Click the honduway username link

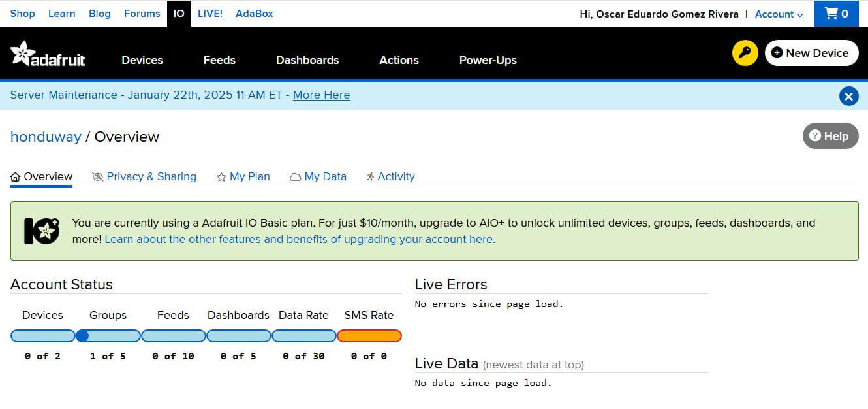pos(46,137)
